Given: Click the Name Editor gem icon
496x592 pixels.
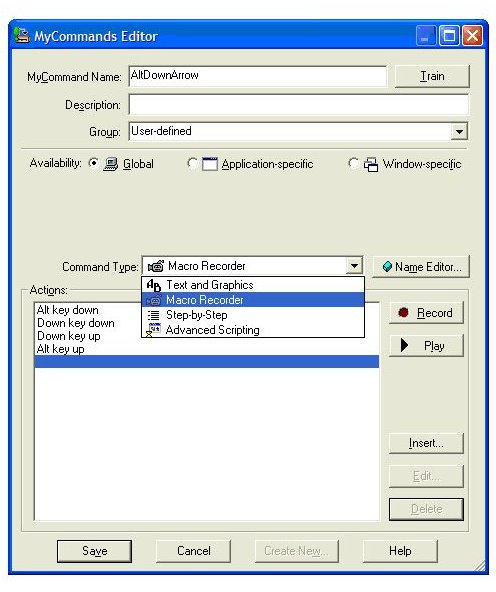Looking at the screenshot, I should (387, 267).
